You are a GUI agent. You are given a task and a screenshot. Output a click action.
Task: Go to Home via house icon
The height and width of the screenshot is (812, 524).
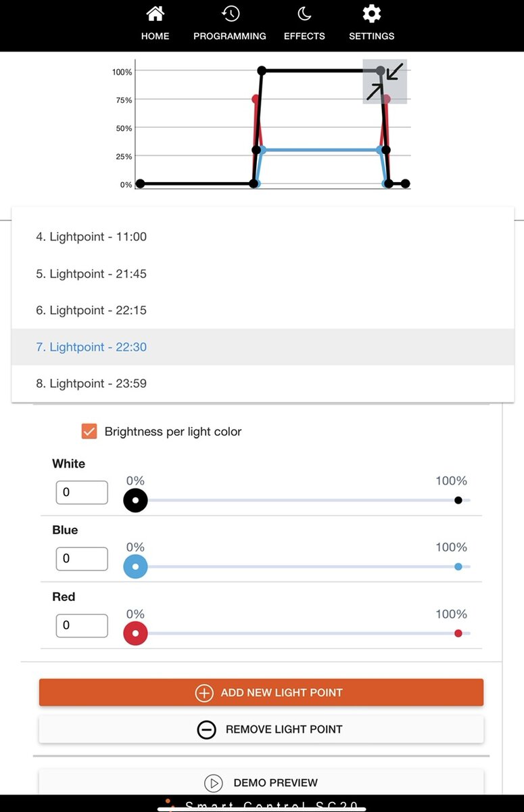pos(155,14)
